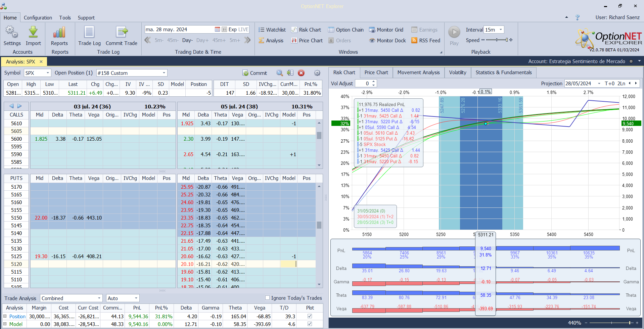644x329 pixels.
Task: Open the account selector dropdown arrow
Action: coord(639,61)
